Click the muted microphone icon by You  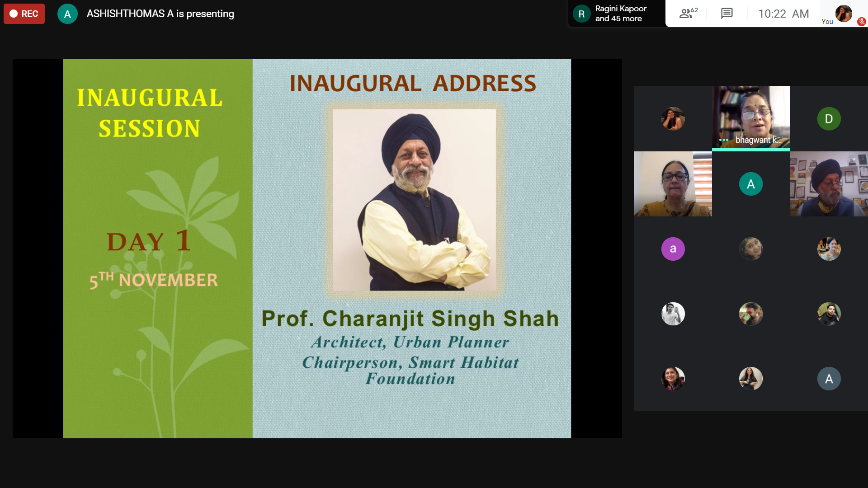click(862, 21)
